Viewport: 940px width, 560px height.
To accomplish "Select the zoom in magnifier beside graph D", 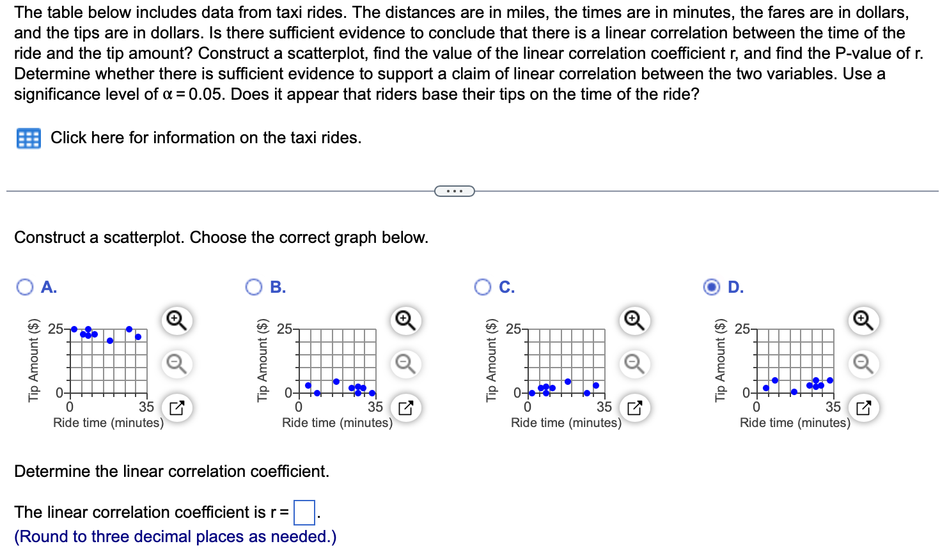I will point(863,320).
